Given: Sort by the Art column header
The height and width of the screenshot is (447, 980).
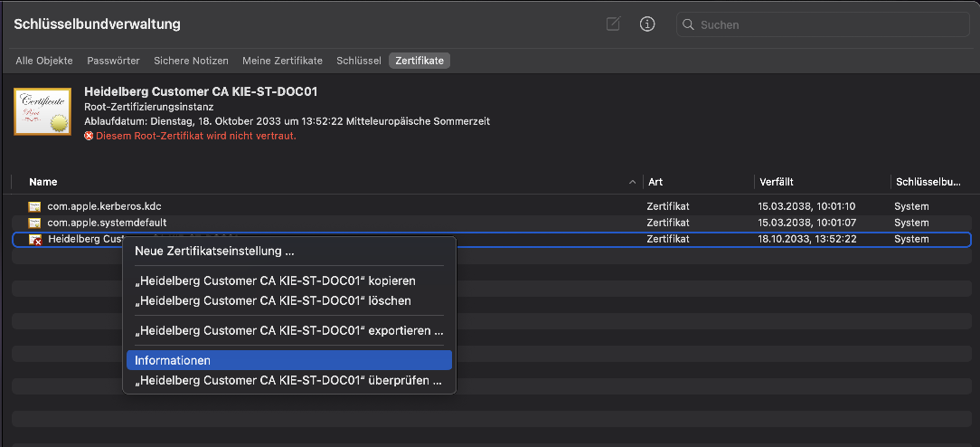Looking at the screenshot, I should (x=655, y=182).
